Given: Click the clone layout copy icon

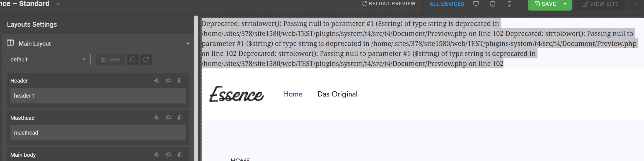Looking at the screenshot, I should tap(133, 60).
